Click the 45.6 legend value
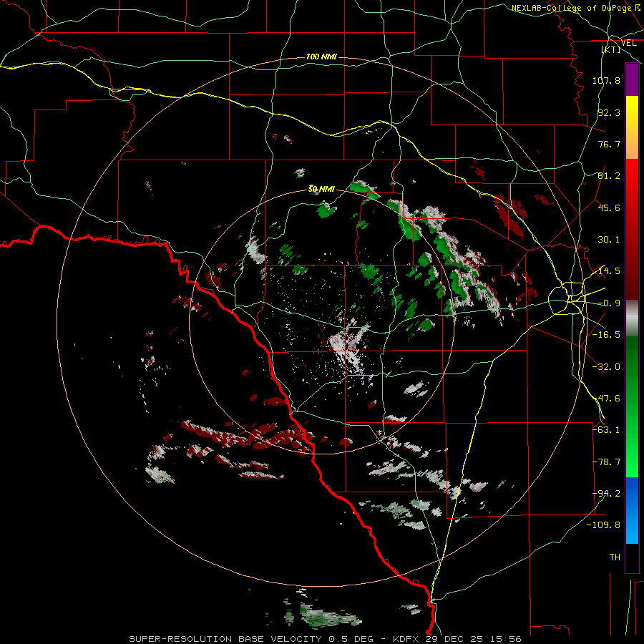Screen dimensions: 644x644 tap(609, 208)
